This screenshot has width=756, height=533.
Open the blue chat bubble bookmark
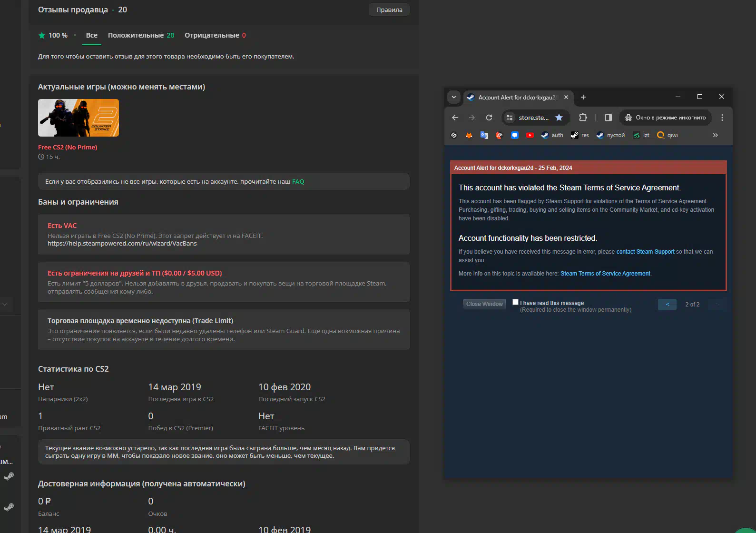515,135
